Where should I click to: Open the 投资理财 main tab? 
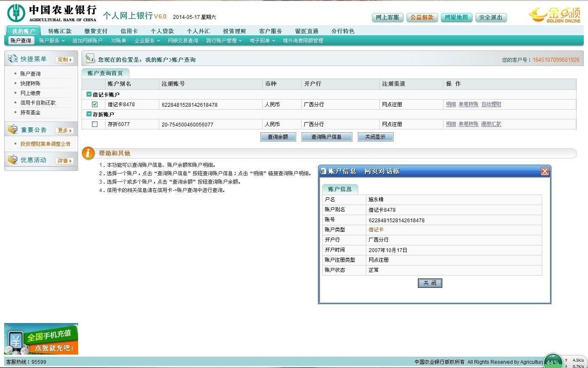click(x=234, y=31)
